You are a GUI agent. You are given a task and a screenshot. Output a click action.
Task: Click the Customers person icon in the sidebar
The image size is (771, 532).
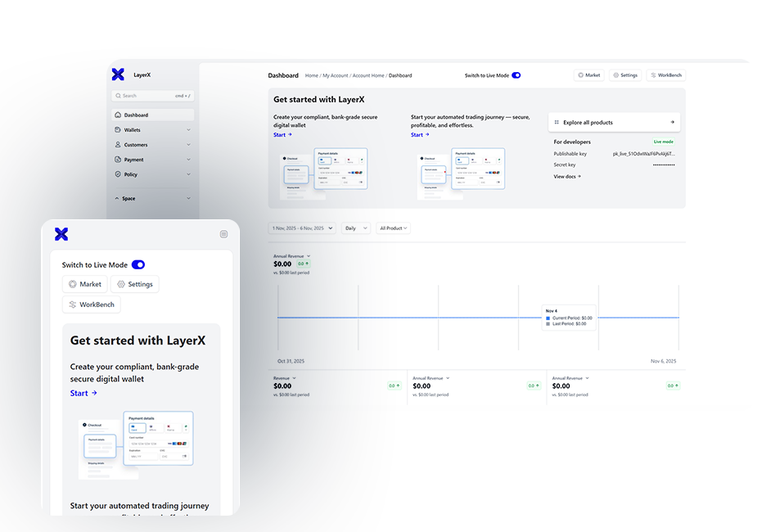[x=118, y=145]
